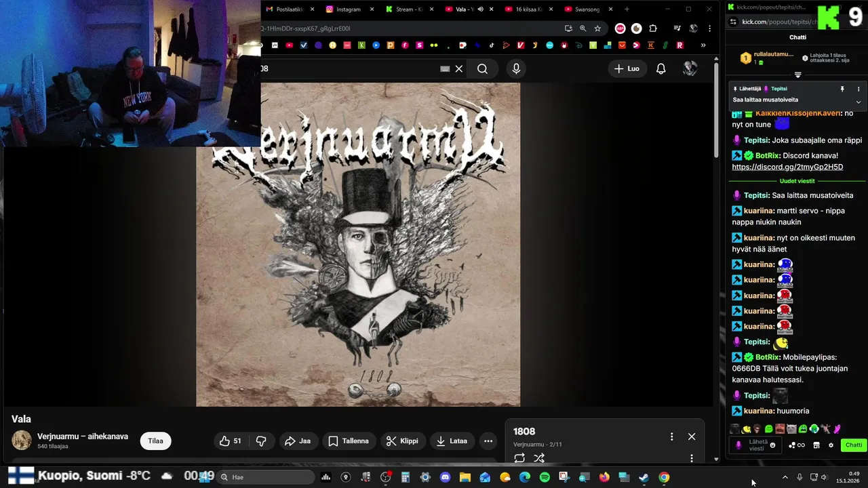The image size is (868, 488).
Task: Dislike the Vala video
Action: [x=261, y=441]
